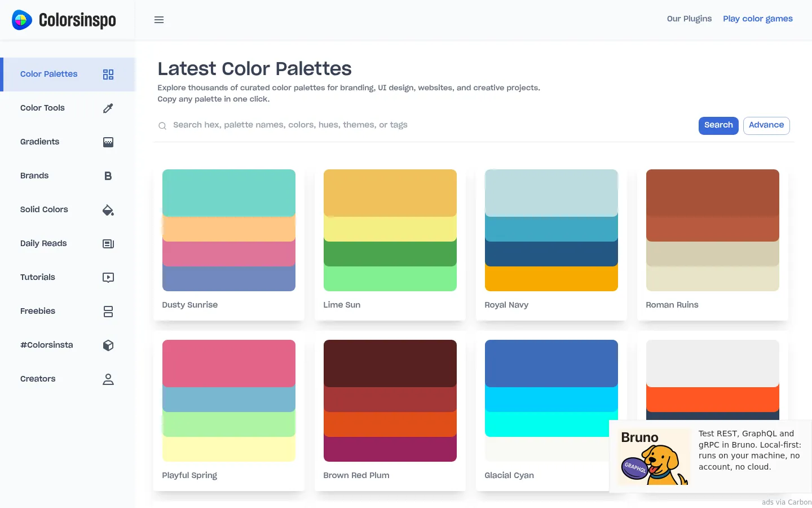The height and width of the screenshot is (508, 812).
Task: Click the search magnifier icon
Action: [x=162, y=126]
